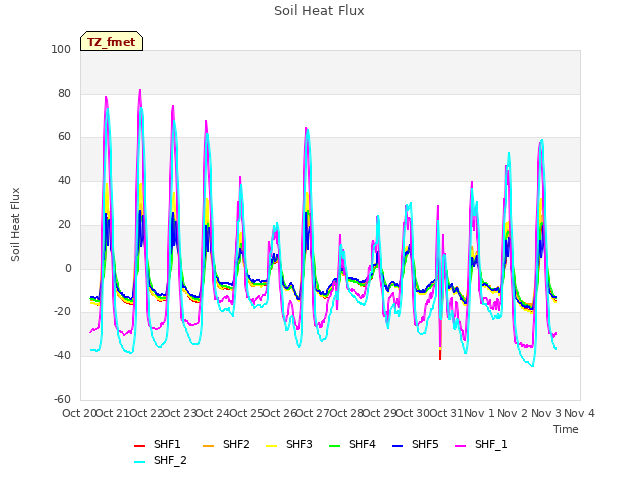Click the Soil Heat Flux chart title
The image size is (640, 480).
click(319, 11)
